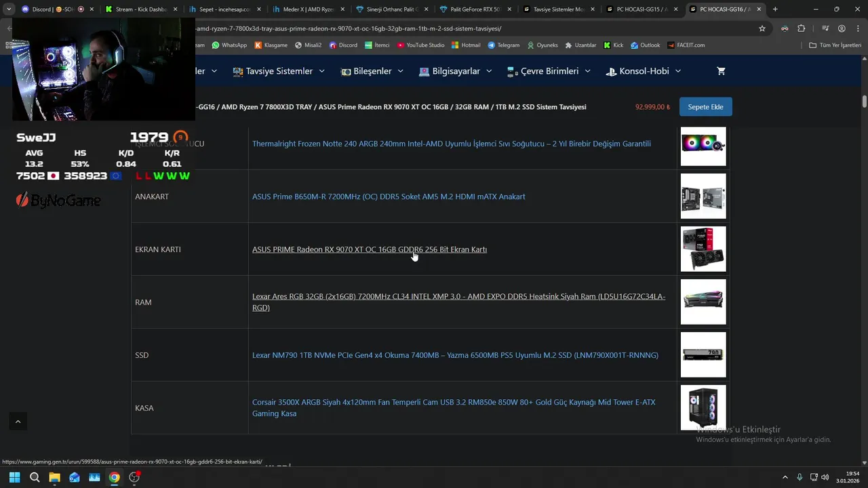
Task: Click the scroll-to-top arrow button
Action: tap(18, 421)
